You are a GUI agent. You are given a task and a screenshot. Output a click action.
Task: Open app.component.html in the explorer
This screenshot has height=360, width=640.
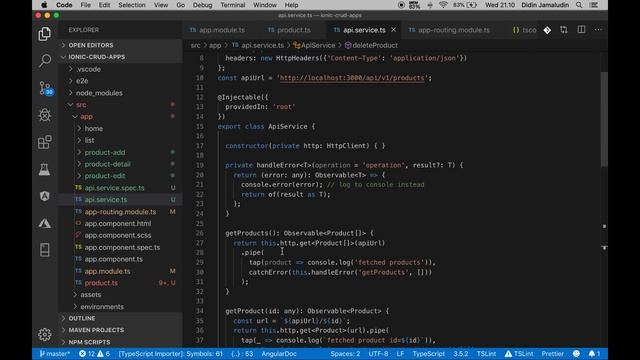[118, 224]
